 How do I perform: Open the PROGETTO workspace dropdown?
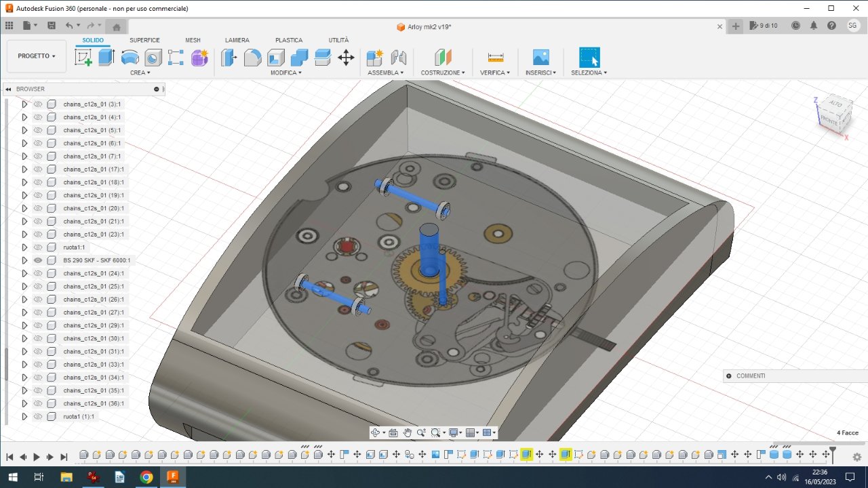(37, 56)
